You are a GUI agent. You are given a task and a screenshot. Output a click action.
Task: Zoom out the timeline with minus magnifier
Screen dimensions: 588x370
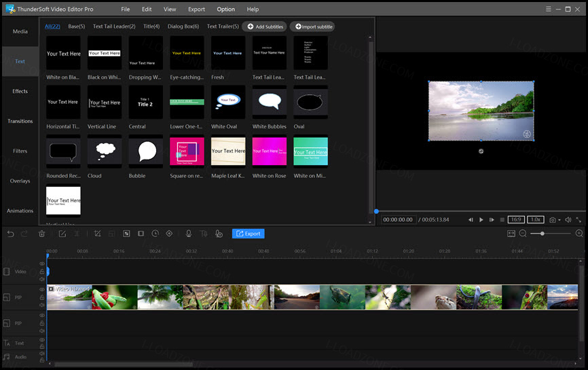[523, 234]
